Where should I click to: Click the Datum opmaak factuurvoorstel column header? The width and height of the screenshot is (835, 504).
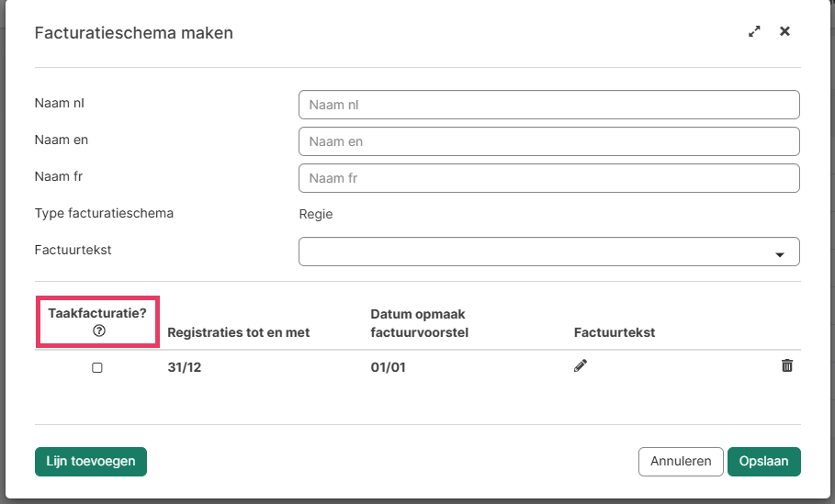tap(420, 323)
